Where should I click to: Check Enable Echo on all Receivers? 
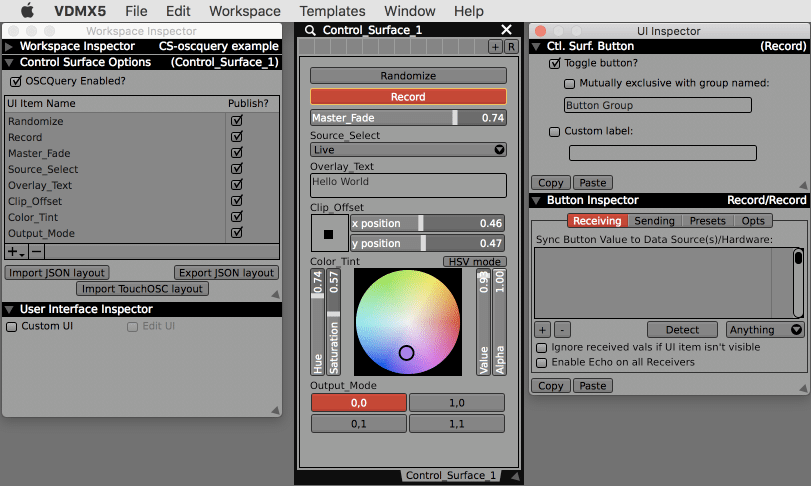coord(542,363)
